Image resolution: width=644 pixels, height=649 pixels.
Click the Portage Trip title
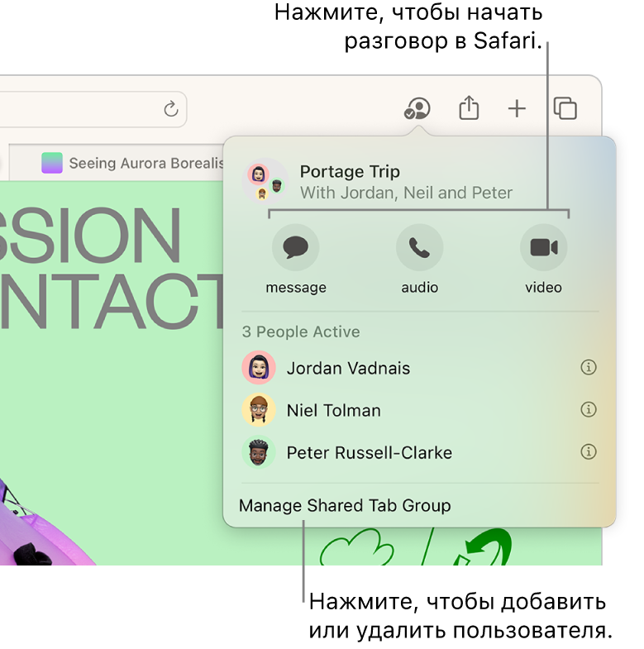tap(350, 171)
